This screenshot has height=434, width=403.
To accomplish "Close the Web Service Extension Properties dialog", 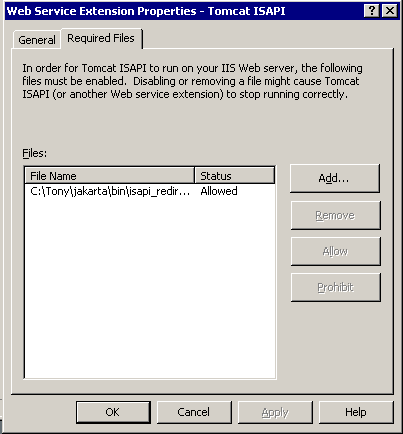I will pos(389,11).
